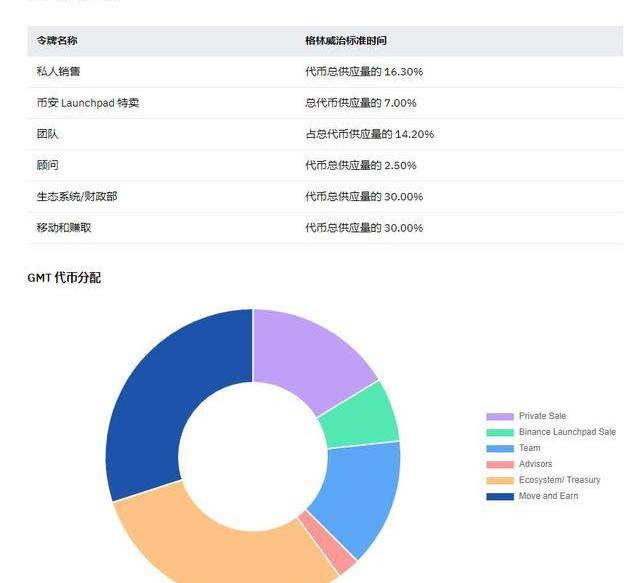This screenshot has width=640, height=583.
Task: Toggle the Team legend label
Action: [x=529, y=448]
